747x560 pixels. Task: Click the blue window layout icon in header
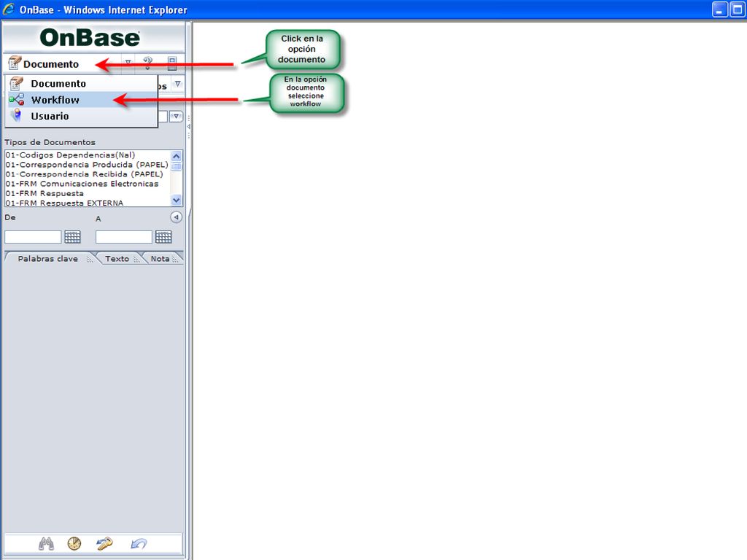(x=172, y=63)
